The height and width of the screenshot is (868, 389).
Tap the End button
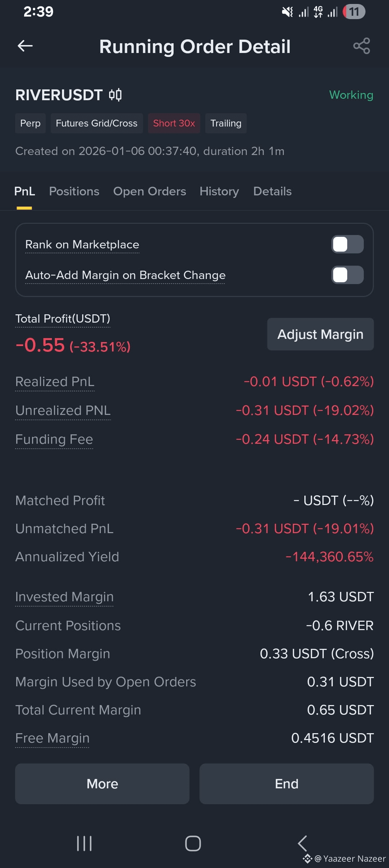tap(287, 784)
